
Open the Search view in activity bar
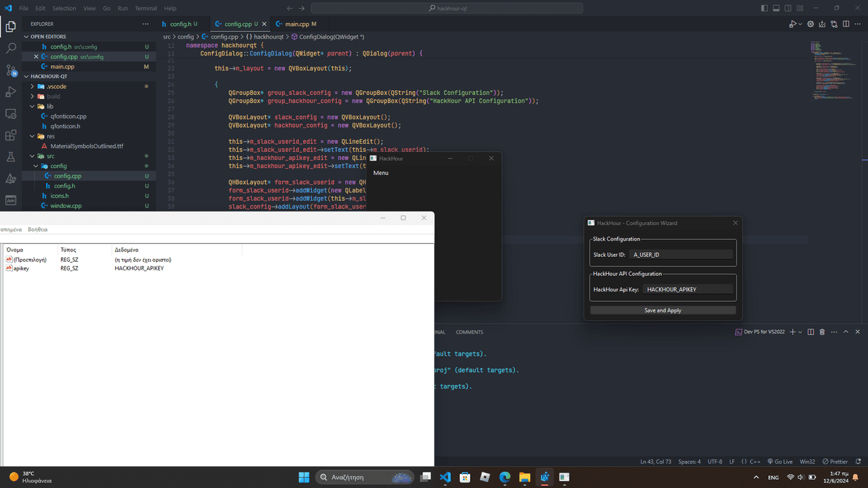[x=11, y=49]
